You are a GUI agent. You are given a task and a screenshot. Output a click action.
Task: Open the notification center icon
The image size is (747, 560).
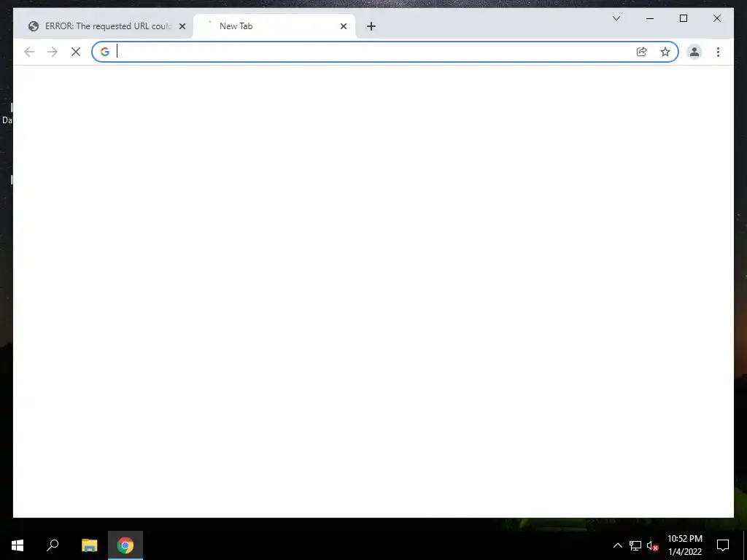[723, 545]
